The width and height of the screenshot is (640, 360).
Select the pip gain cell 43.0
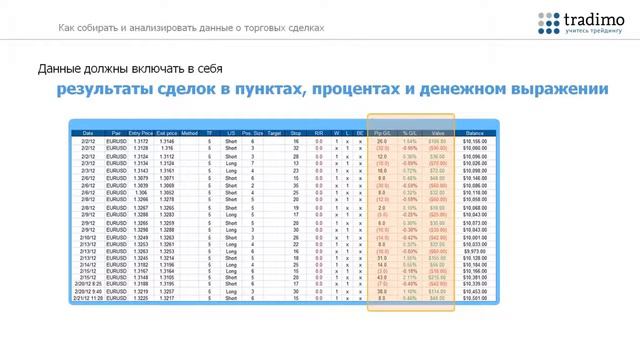382,278
